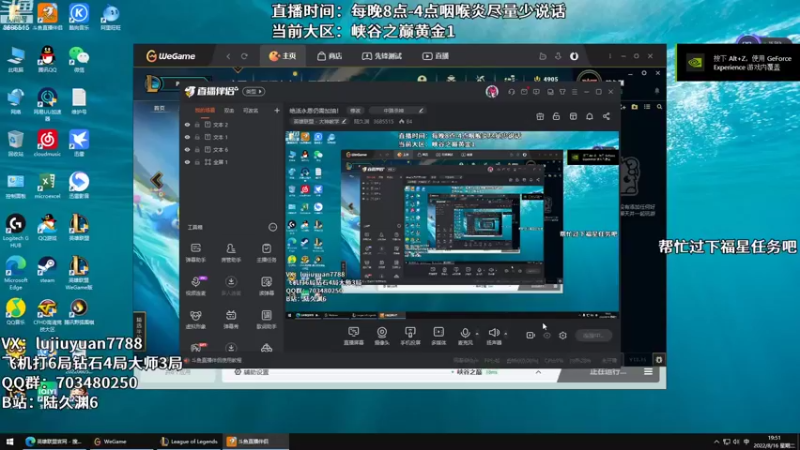The height and width of the screenshot is (450, 800).
Task: Toggle lock on layer 文本 1
Action: pos(197,137)
